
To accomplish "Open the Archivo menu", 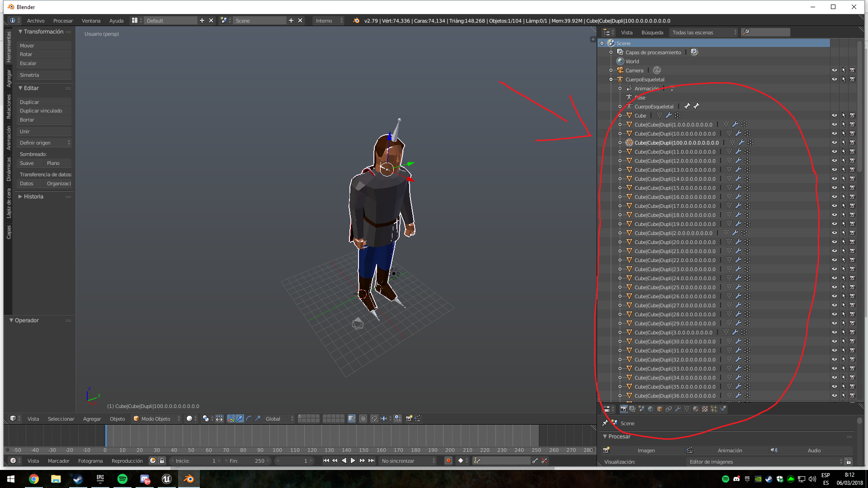I will tap(35, 20).
